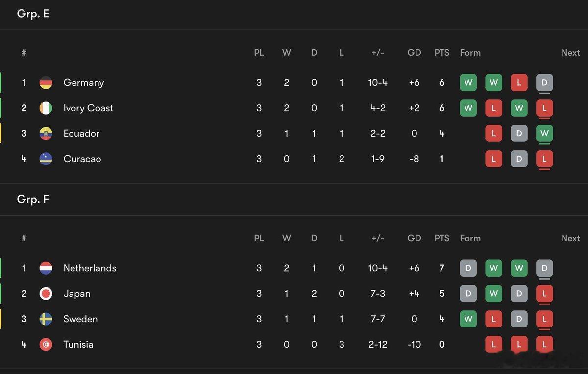Click Sweden's flag icon
The height and width of the screenshot is (374, 588).
(46, 319)
